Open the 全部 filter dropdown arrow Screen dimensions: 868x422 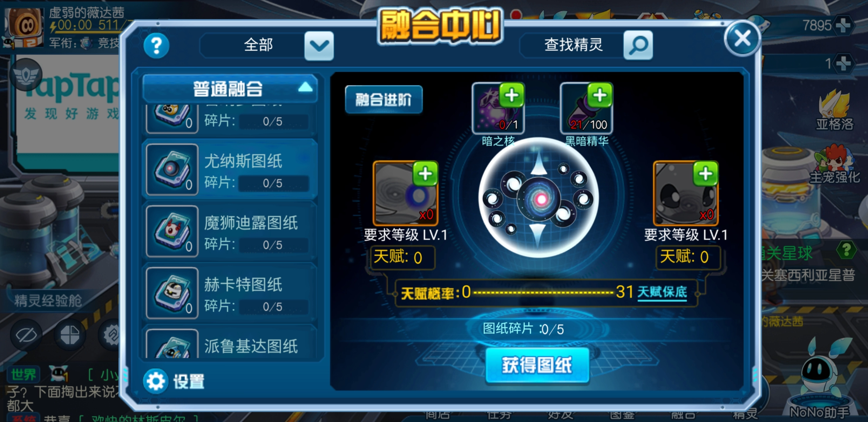[319, 46]
